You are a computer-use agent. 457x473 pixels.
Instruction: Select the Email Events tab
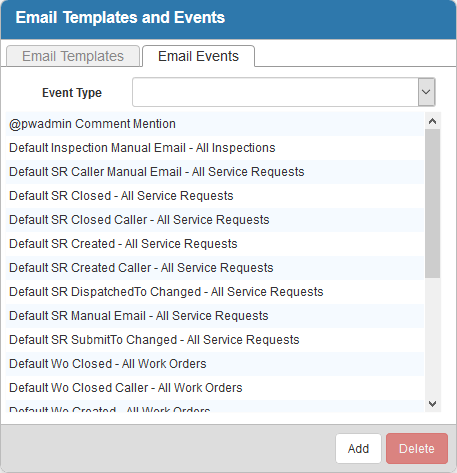pyautogui.click(x=198, y=56)
